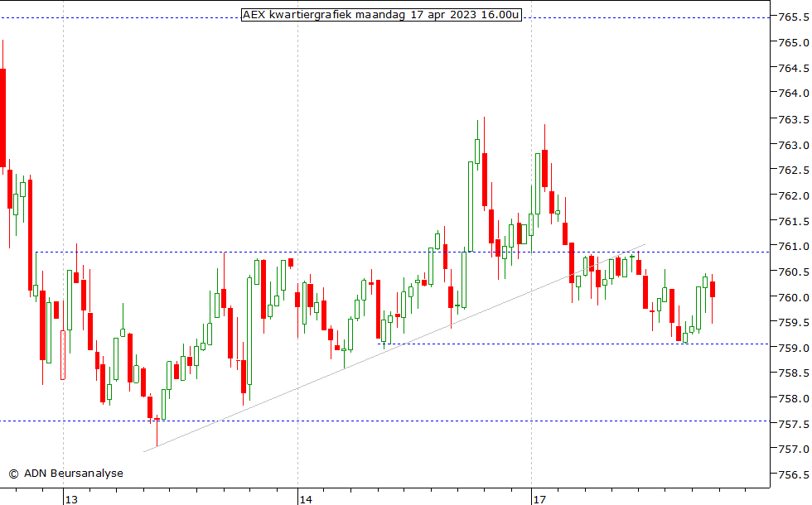812x505 pixels.
Task: Click the 760.0 price axis label
Action: point(795,297)
